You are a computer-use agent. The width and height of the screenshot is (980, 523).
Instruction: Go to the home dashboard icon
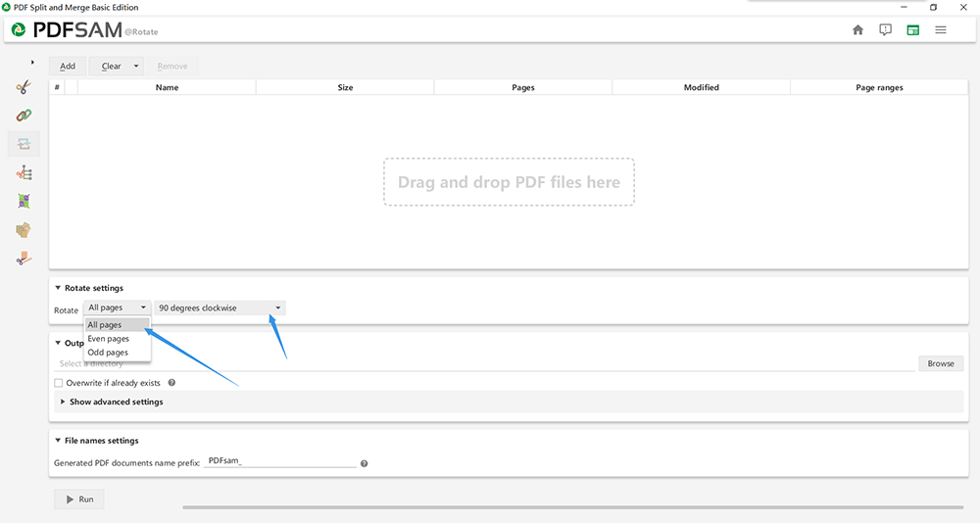(857, 30)
